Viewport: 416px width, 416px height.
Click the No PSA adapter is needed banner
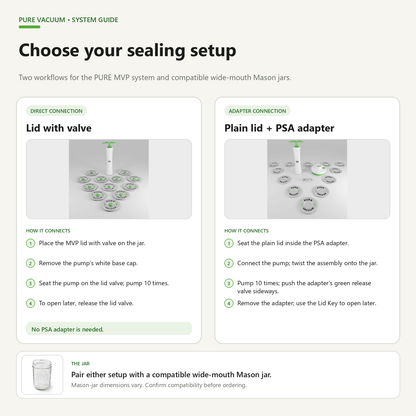[x=109, y=329]
